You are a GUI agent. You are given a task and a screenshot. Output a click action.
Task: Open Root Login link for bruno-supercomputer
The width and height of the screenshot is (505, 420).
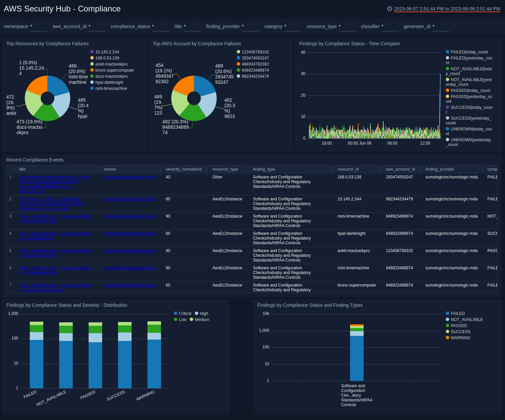(x=55, y=288)
